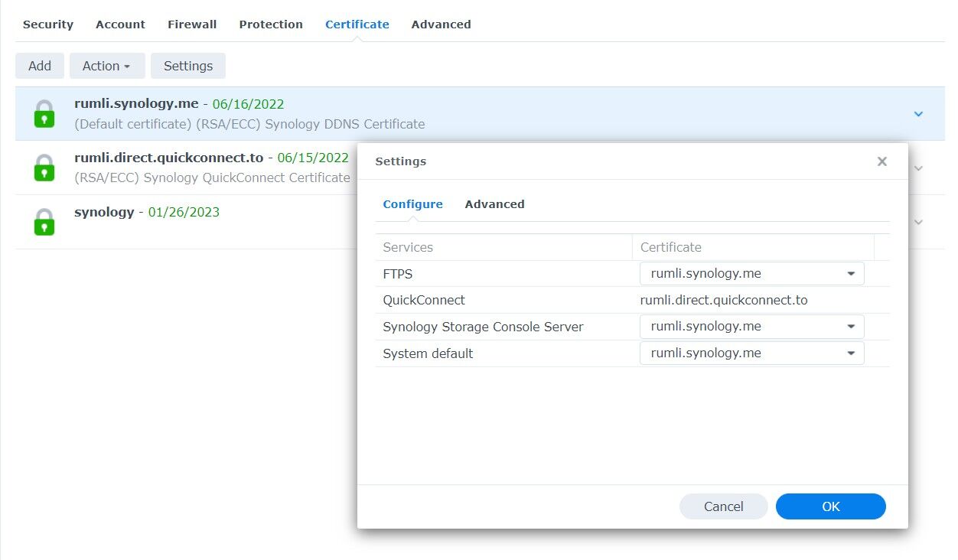Switch to the Security tab
The image size is (958, 560).
(x=48, y=24)
